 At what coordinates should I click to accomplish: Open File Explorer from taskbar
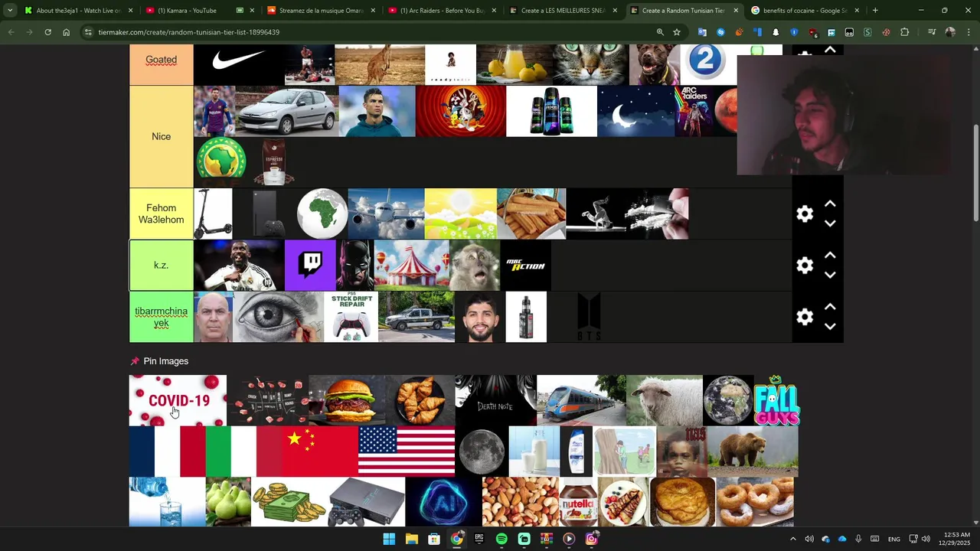pyautogui.click(x=411, y=539)
